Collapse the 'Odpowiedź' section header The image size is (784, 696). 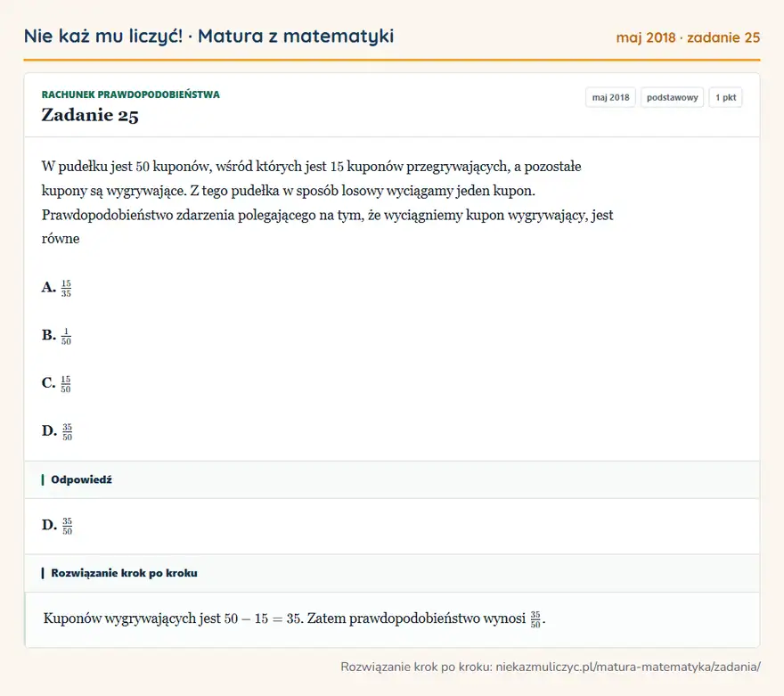(x=392, y=479)
